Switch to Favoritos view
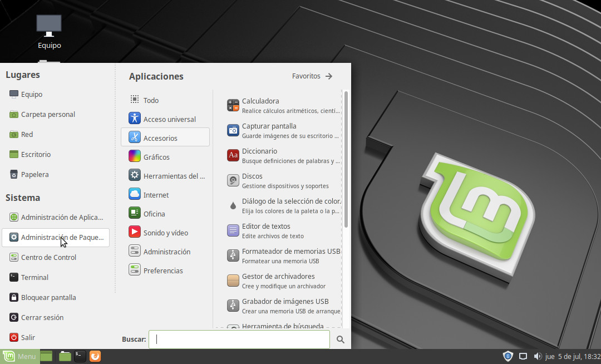 click(312, 76)
